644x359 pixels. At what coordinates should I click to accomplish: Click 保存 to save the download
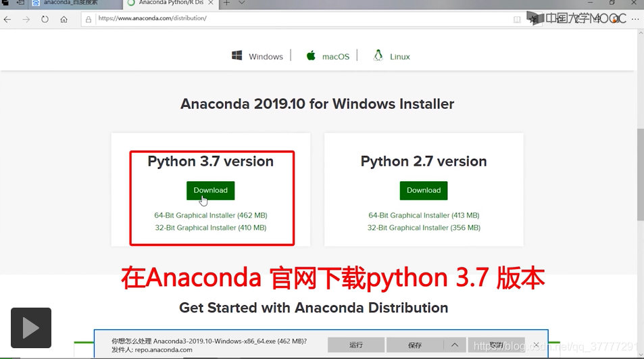pos(415,345)
